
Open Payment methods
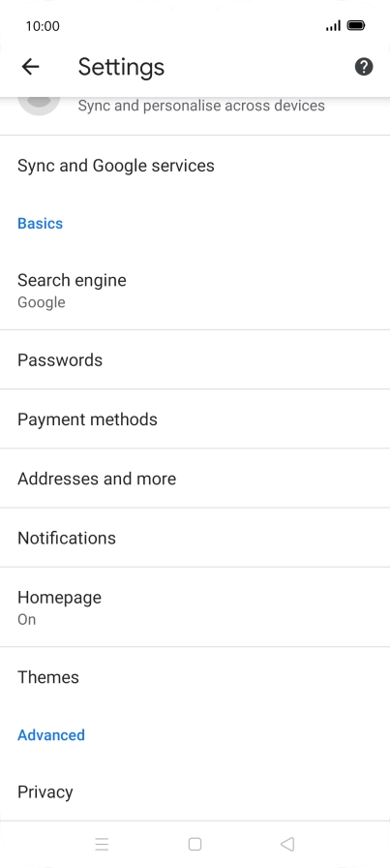[195, 419]
